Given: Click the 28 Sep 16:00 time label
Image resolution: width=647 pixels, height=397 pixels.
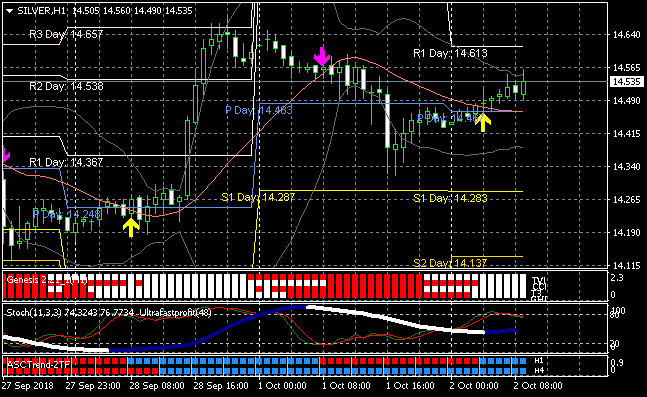Looking at the screenshot, I should pyautogui.click(x=221, y=386).
